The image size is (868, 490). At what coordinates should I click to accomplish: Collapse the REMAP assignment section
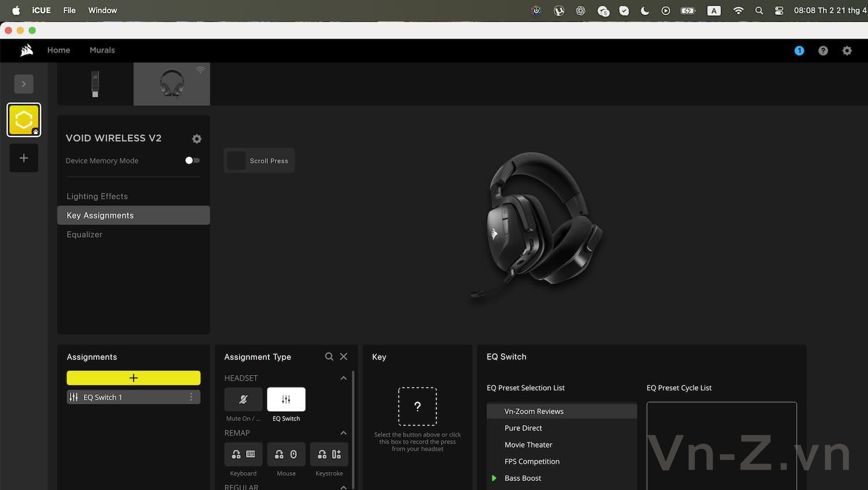click(343, 433)
